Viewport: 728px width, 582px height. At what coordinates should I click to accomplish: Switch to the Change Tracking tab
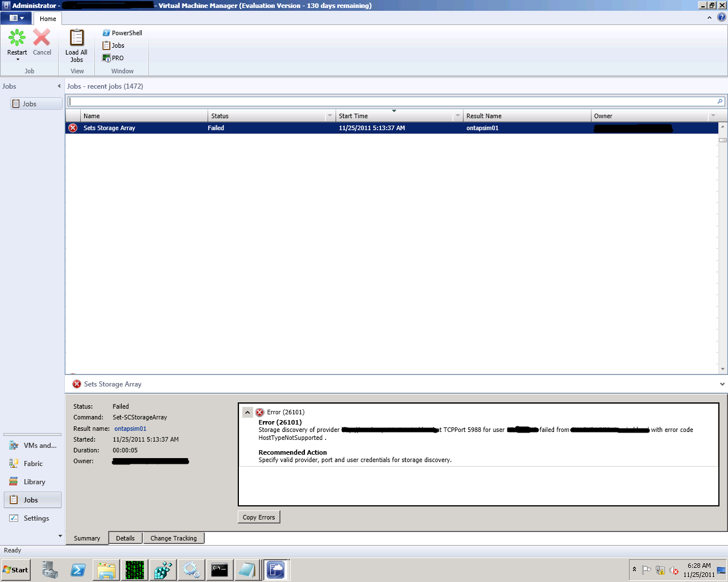pyautogui.click(x=173, y=538)
